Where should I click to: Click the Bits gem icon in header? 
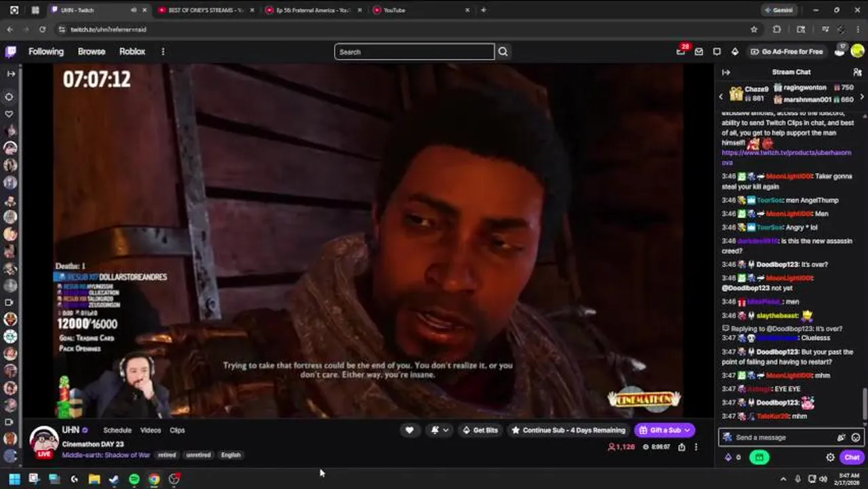click(734, 52)
